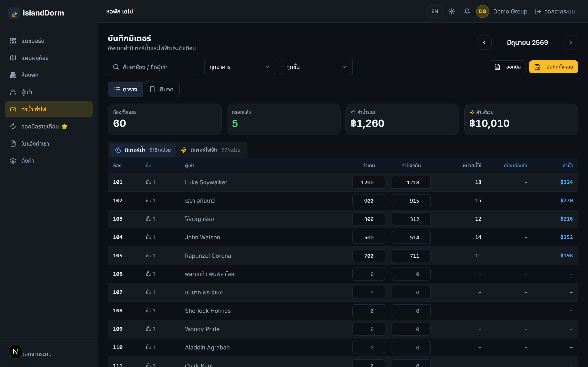
Task: Go to next month with right chevron
Action: [x=570, y=42]
